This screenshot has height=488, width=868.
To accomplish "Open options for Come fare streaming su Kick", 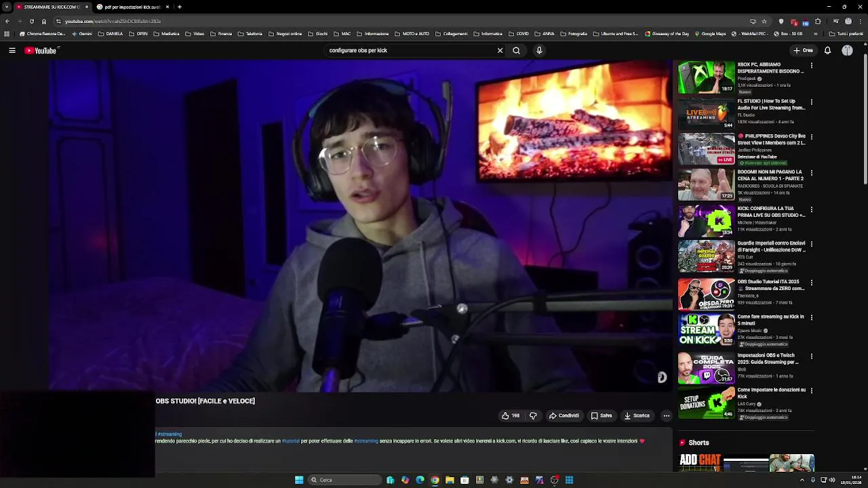I will (x=811, y=317).
